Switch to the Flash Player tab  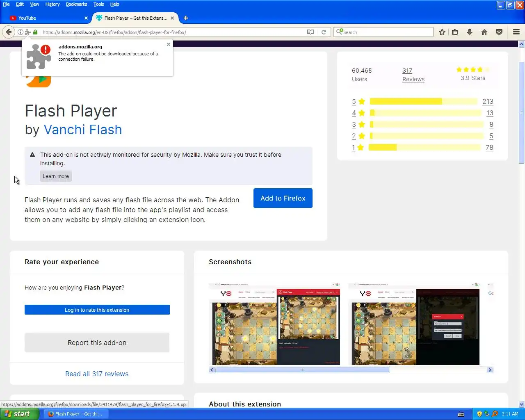(x=135, y=18)
